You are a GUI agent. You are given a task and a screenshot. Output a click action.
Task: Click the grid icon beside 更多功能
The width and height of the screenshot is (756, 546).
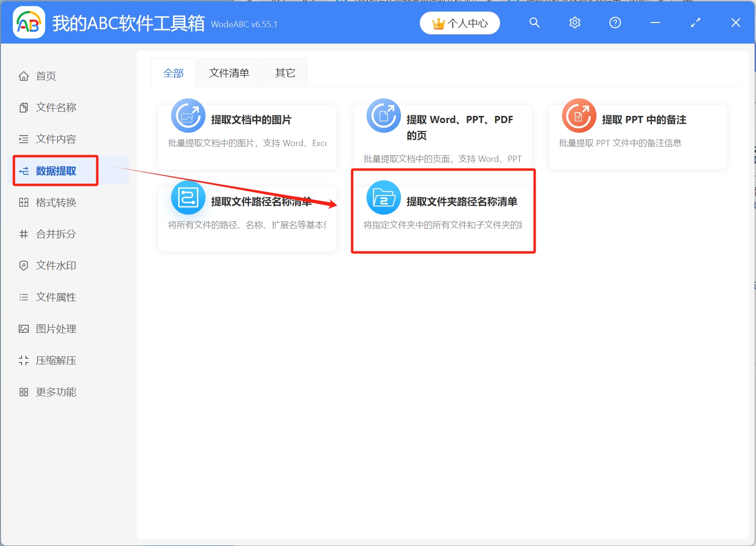pyautogui.click(x=23, y=392)
